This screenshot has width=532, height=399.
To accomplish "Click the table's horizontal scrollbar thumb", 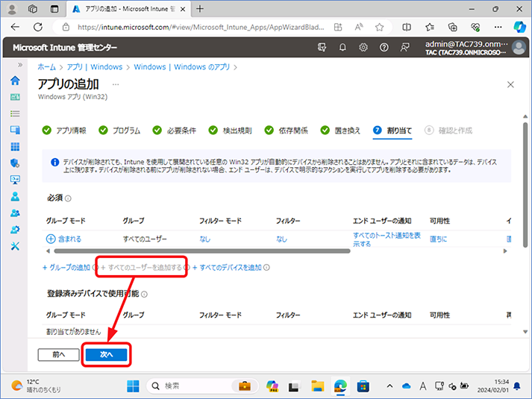I will pyautogui.click(x=202, y=251).
